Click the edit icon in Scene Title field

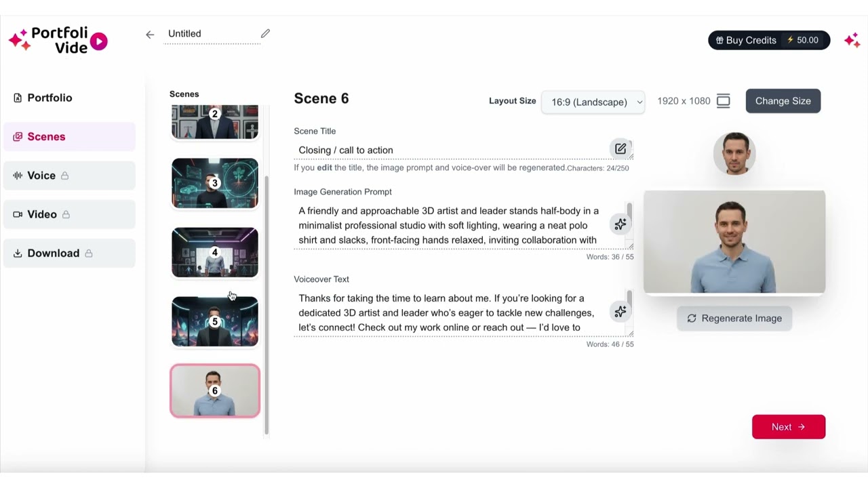[x=620, y=149]
